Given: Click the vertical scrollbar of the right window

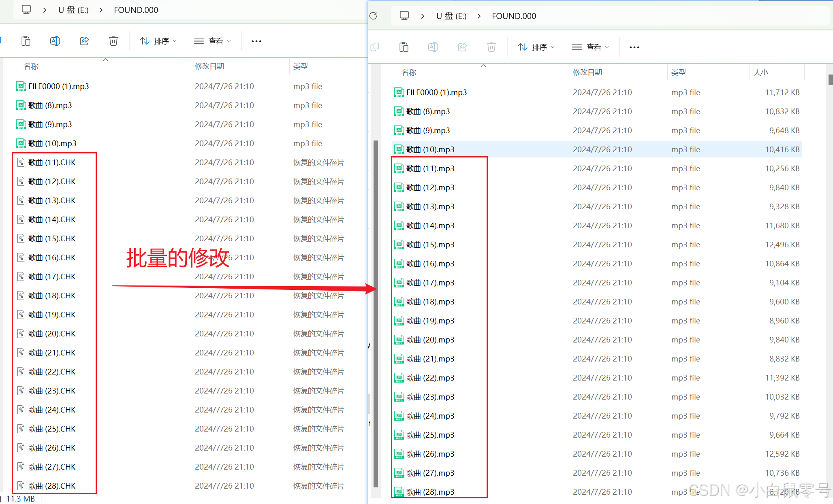Looking at the screenshot, I should (830, 79).
